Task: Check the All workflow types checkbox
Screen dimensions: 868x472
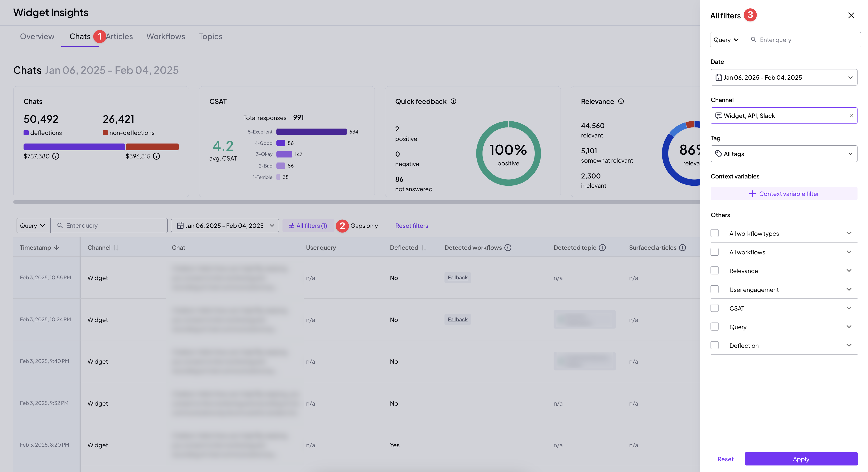Action: coord(714,233)
